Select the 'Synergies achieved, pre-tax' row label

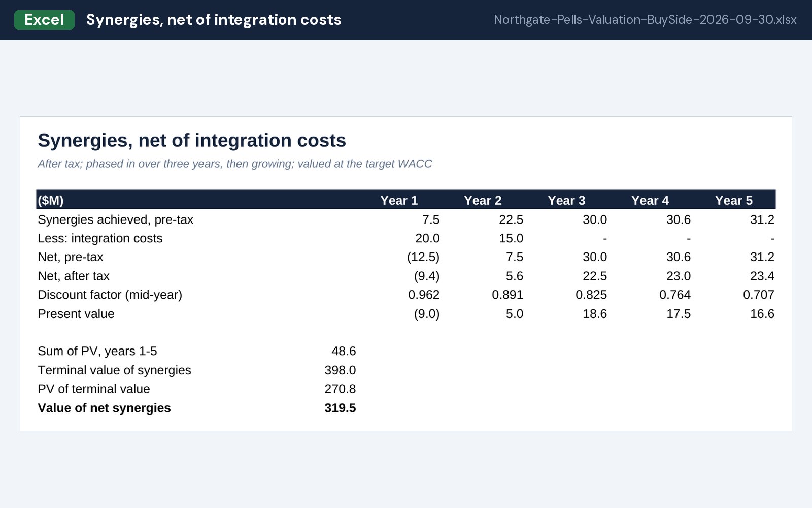[x=116, y=219]
